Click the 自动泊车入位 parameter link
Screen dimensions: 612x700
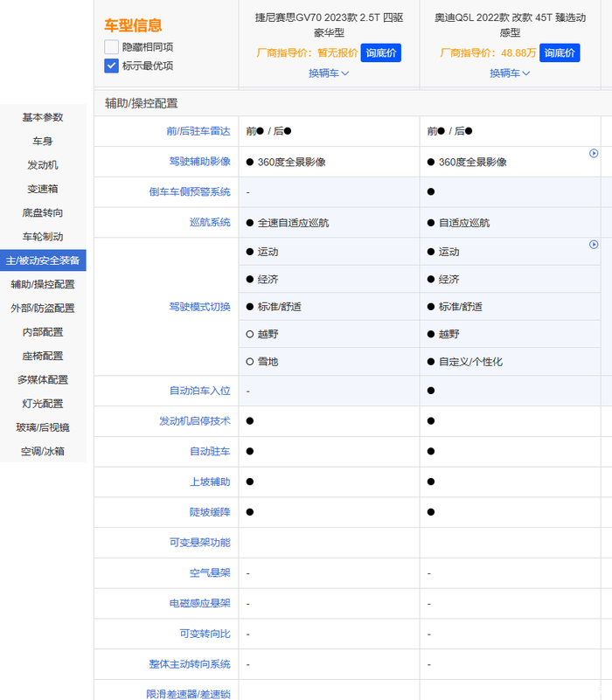click(x=200, y=391)
